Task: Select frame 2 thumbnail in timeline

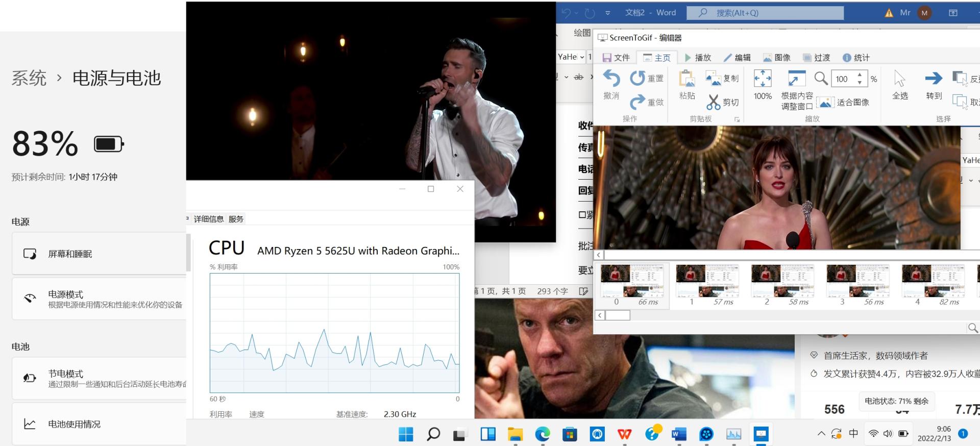Action: point(782,281)
